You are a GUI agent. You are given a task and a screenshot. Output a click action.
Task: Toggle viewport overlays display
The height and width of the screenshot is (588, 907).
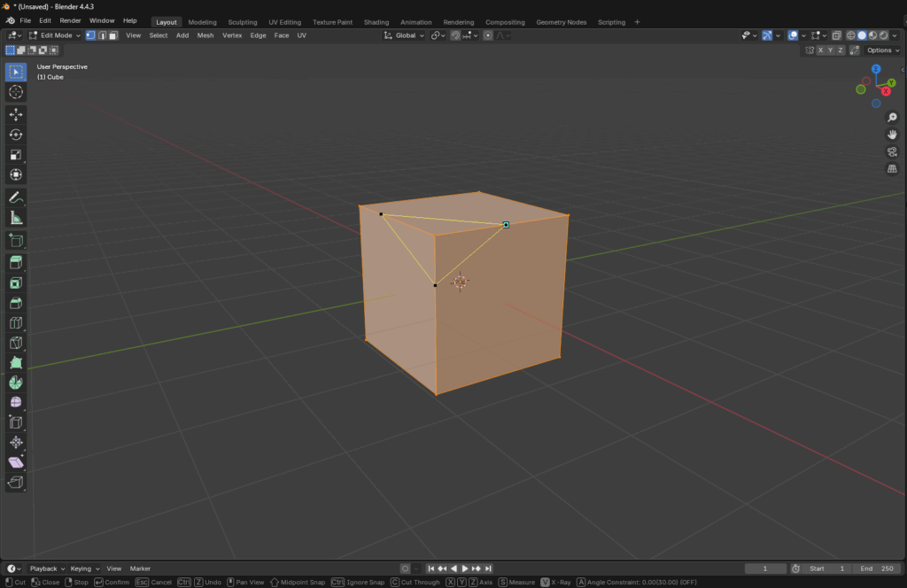coord(793,35)
